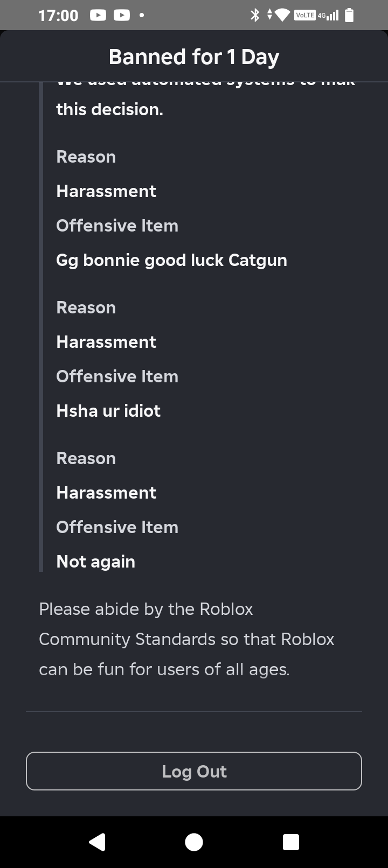Viewport: 388px width, 868px height.
Task: Tap the Android home circle button
Action: (x=194, y=842)
